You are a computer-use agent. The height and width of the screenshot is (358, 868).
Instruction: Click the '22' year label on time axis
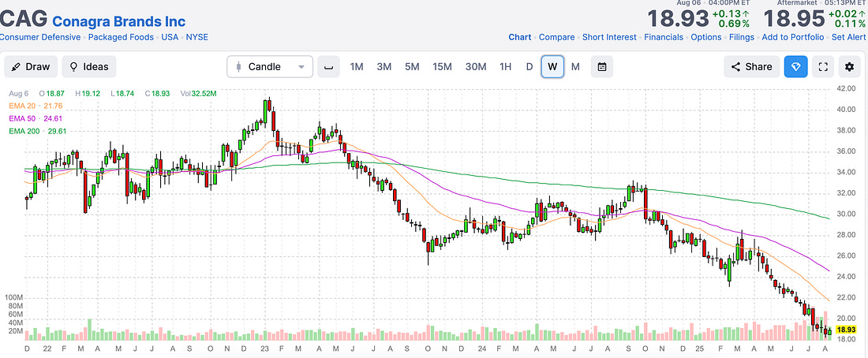pos(47,348)
